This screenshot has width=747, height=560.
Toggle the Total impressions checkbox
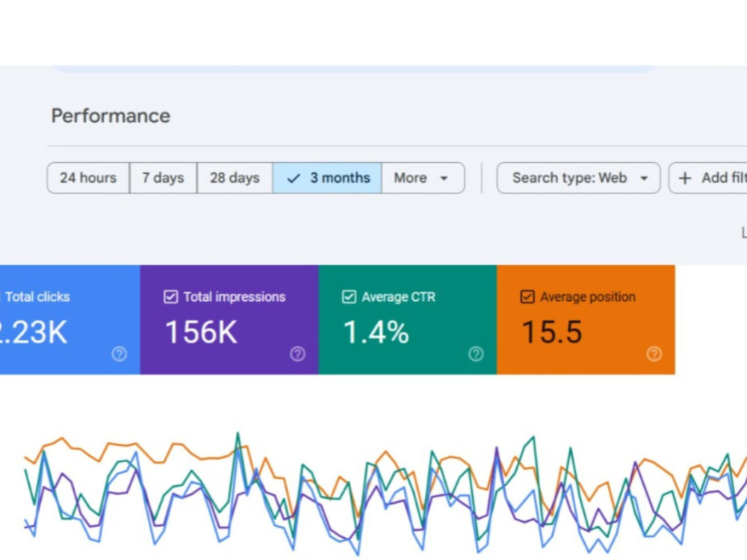pos(170,296)
